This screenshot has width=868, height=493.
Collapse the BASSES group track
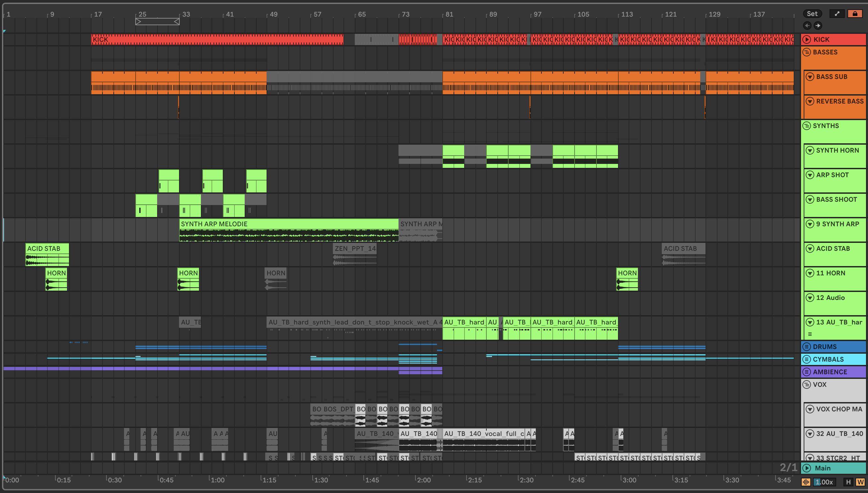tap(807, 52)
